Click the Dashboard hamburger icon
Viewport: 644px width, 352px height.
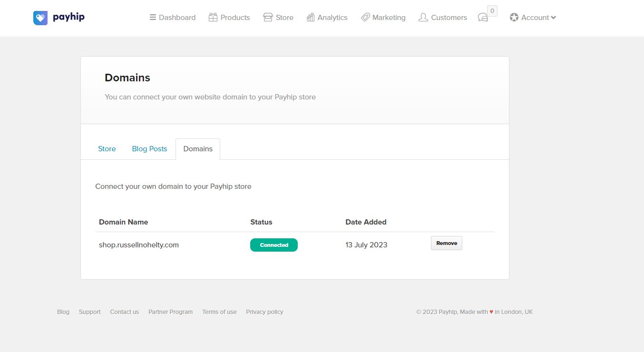[x=153, y=18]
